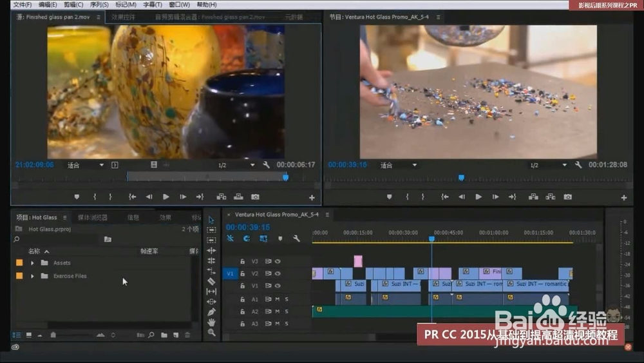Select the Zoom tool
Image resolution: width=644 pixels, height=363 pixels.
211,332
